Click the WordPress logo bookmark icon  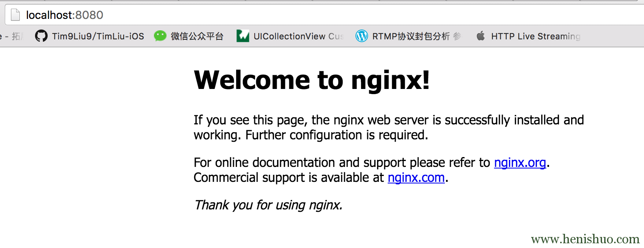tap(362, 36)
